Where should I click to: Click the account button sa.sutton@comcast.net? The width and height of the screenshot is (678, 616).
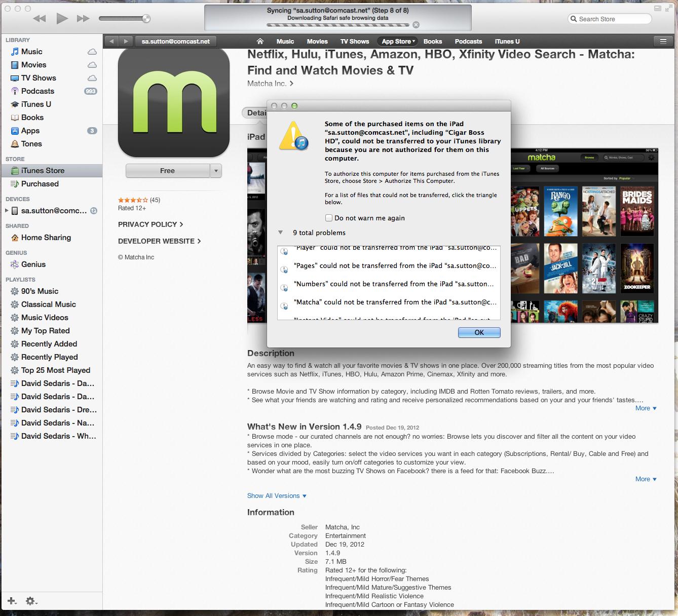coord(176,42)
